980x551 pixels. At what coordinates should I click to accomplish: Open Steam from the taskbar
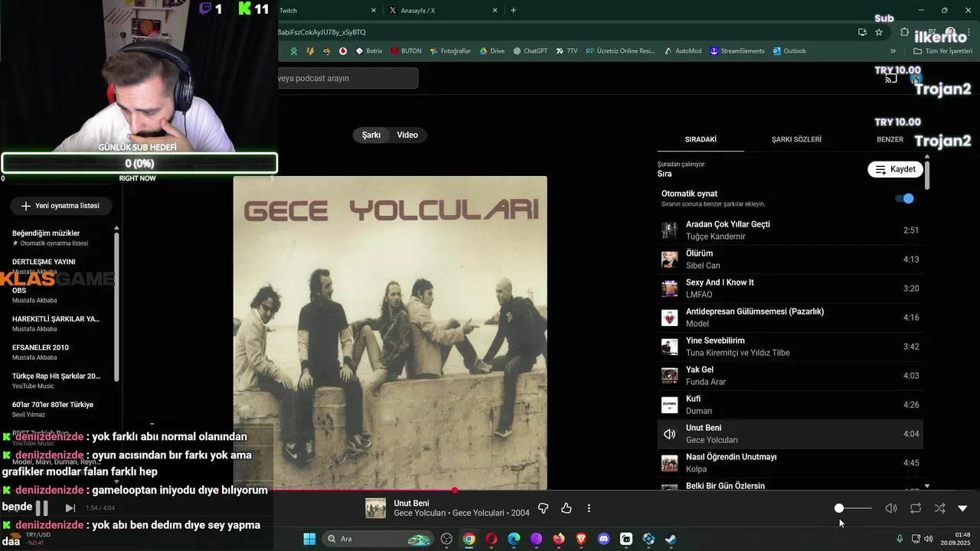coord(671,539)
